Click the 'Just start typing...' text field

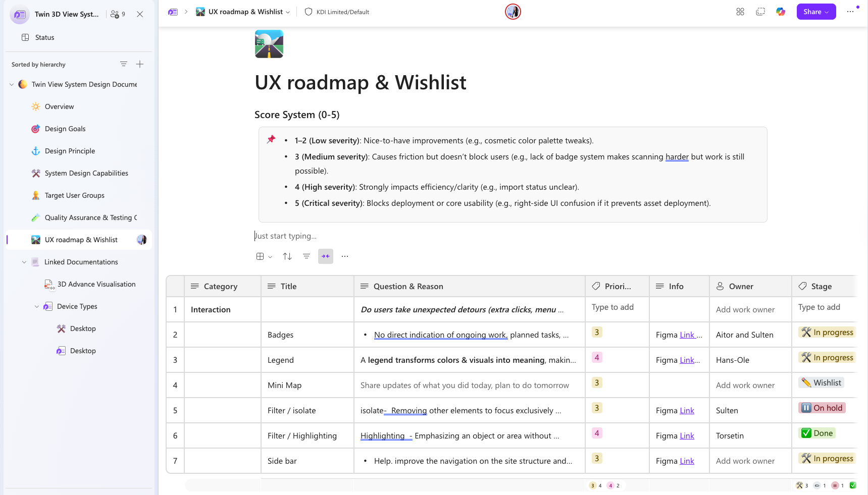click(x=286, y=236)
